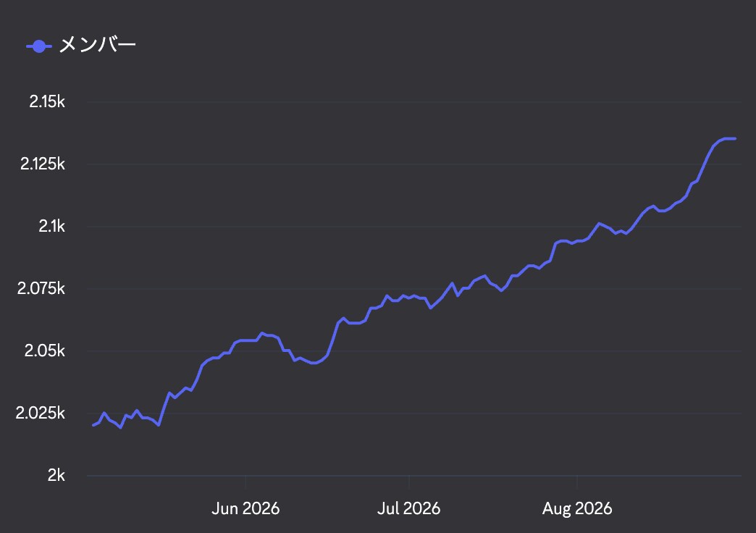
Task: Select the 2.025k y-axis label
Action: coord(40,413)
